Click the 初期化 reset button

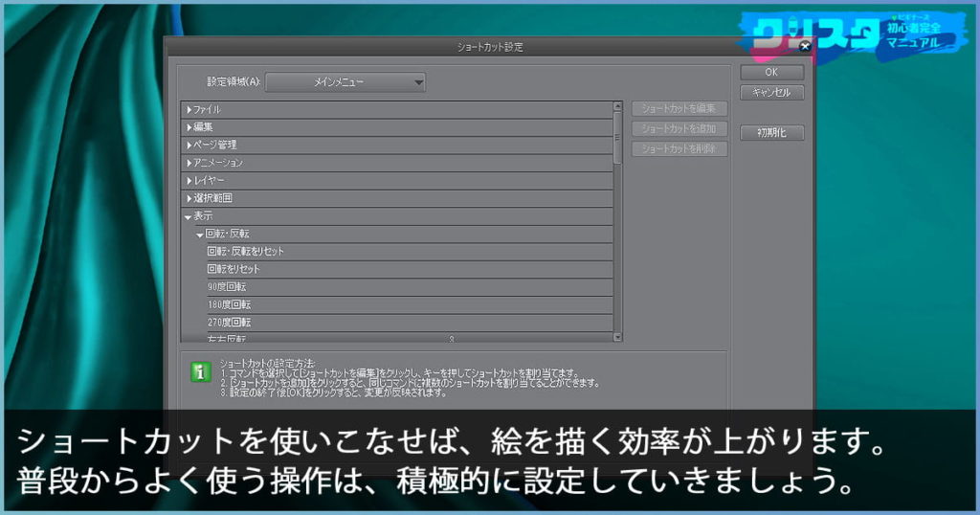772,132
